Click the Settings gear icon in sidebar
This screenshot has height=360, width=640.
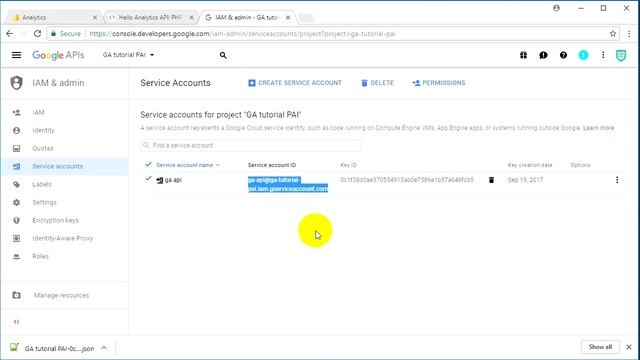pyautogui.click(x=16, y=202)
